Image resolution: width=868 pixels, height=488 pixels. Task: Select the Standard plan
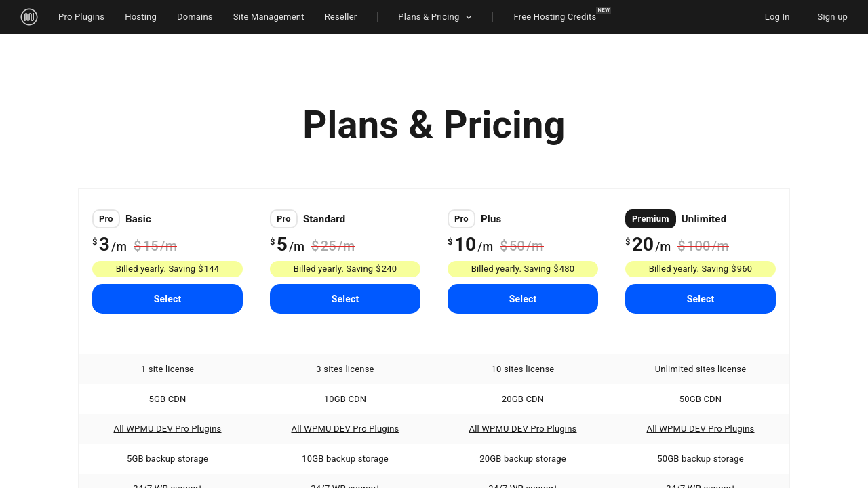coord(345,299)
